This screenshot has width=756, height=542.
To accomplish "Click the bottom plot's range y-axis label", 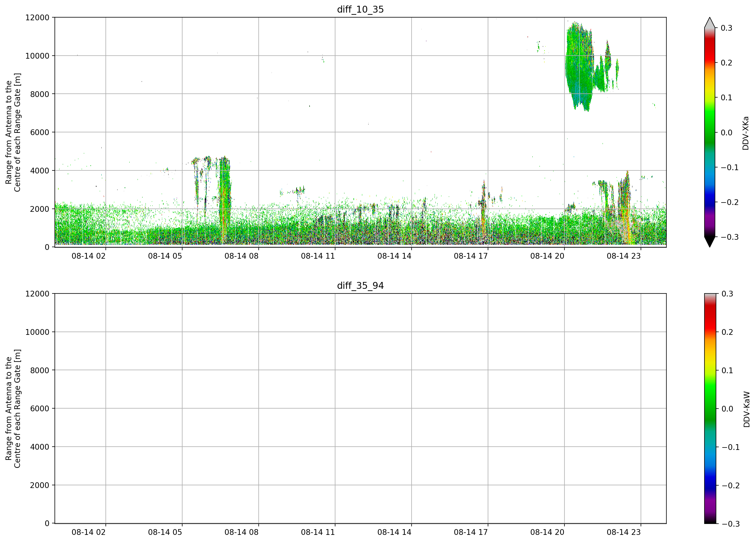I will tap(13, 409).
